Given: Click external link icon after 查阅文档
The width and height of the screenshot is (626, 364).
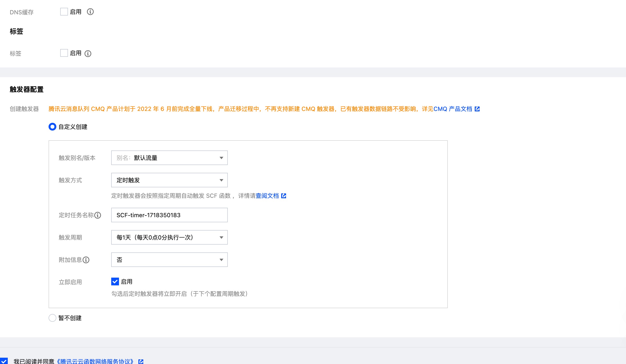Looking at the screenshot, I should (x=284, y=196).
